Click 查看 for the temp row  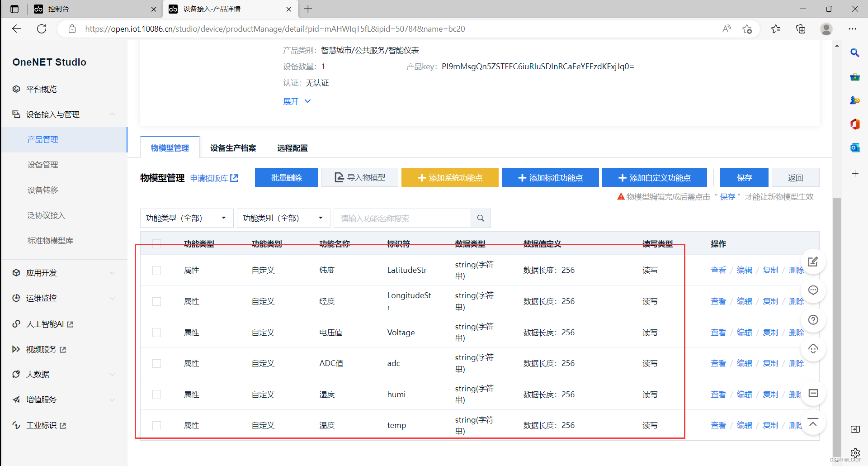(718, 425)
